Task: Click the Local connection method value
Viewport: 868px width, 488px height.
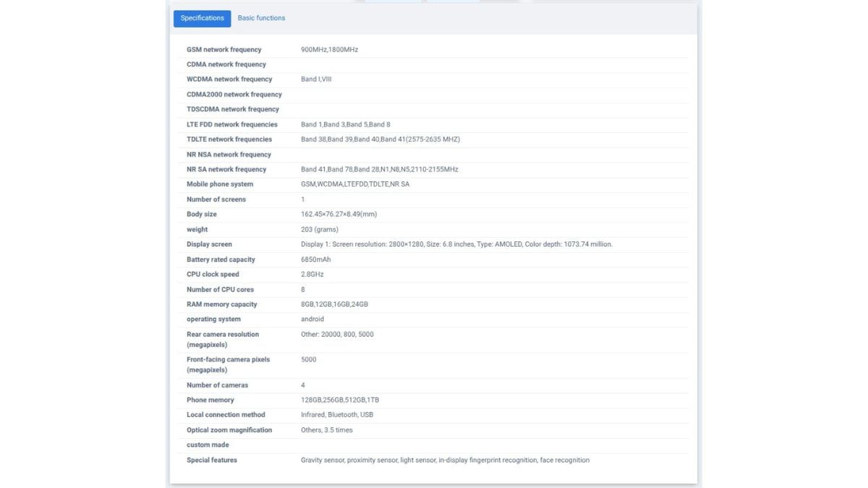Action: click(x=337, y=415)
